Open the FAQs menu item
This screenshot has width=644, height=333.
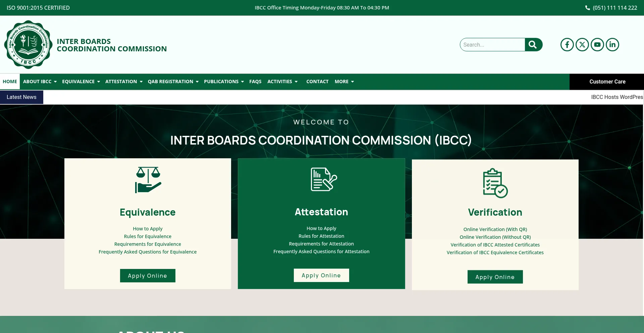(x=255, y=81)
